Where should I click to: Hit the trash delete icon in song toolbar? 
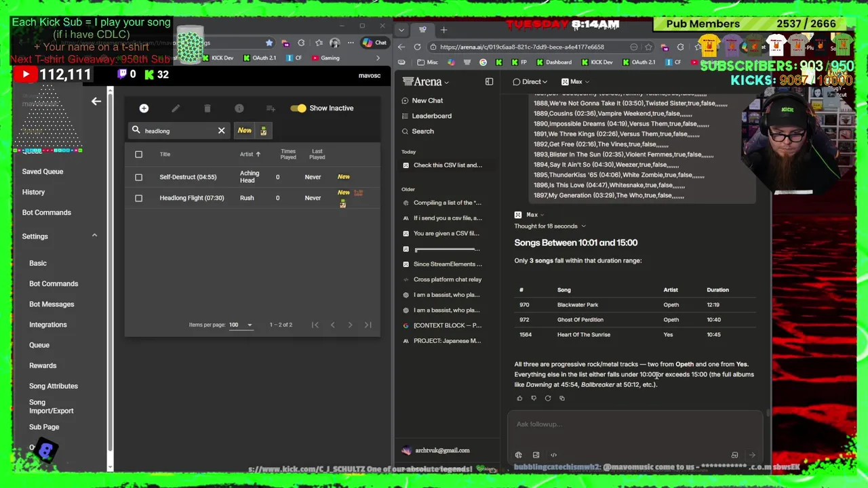[x=208, y=108]
